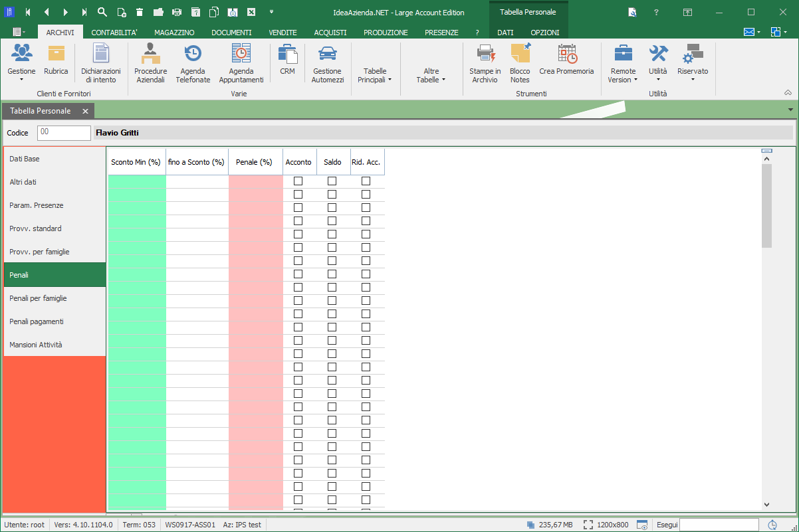
Task: Tick the first row Rid. Acc. checkbox
Action: (366, 181)
